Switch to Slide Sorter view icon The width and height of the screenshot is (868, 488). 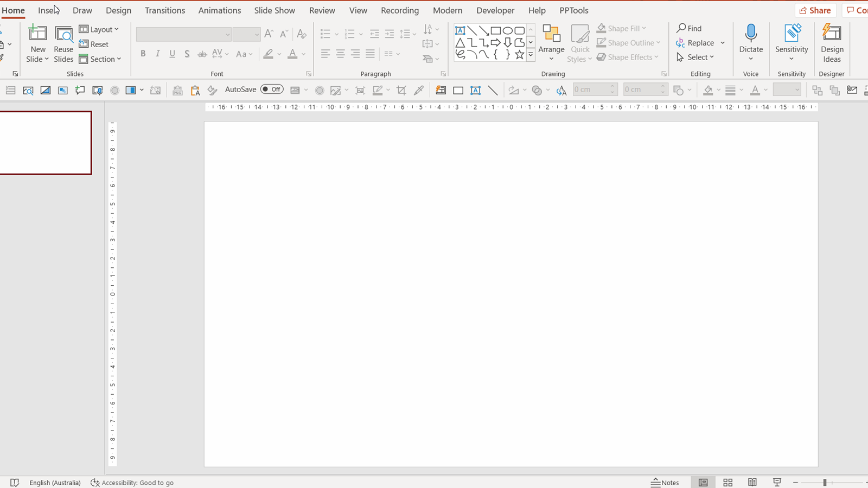pos(728,482)
